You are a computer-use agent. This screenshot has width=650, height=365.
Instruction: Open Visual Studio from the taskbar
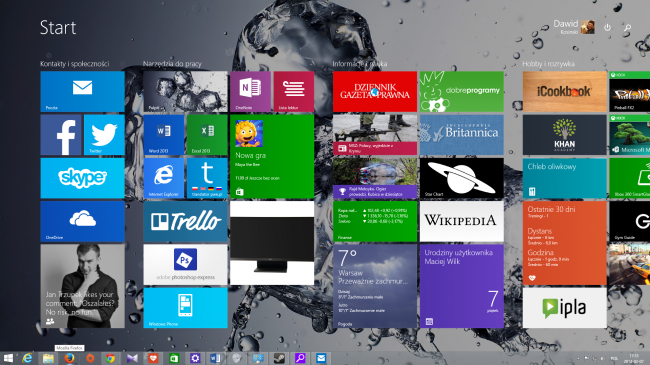pyautogui.click(x=132, y=358)
